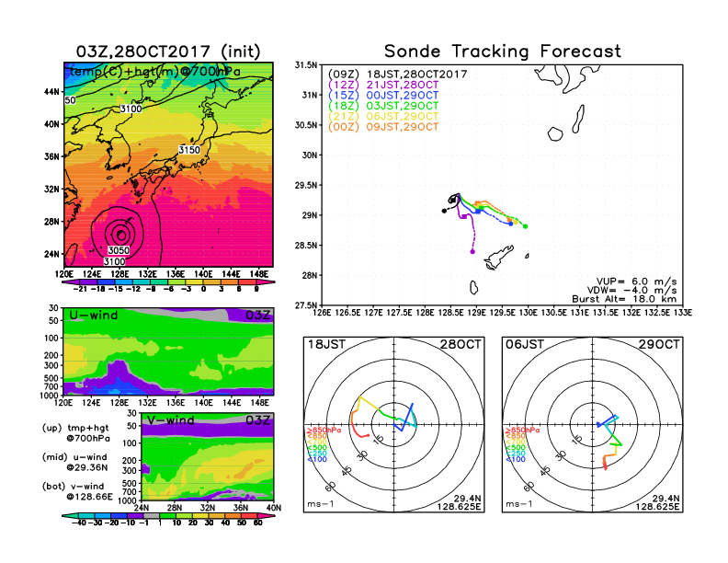Image resolution: width=728 pixels, height=563 pixels.
Task: Select the orange (00Z) 09JST,29OCT legend entry
Action: pyautogui.click(x=383, y=127)
